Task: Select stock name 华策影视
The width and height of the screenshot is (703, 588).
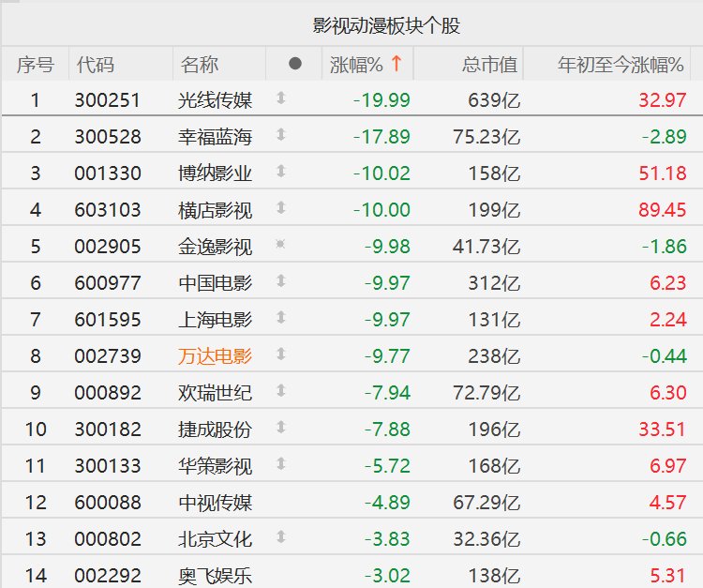Action: pos(216,466)
